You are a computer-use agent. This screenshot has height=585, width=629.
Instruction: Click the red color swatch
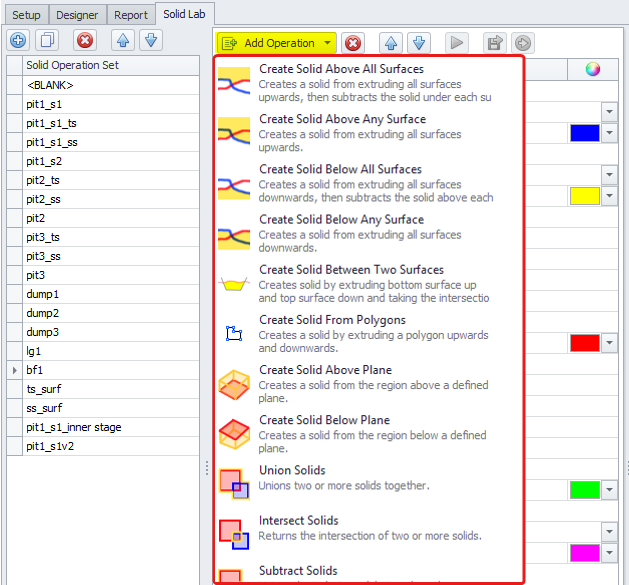[x=584, y=343]
